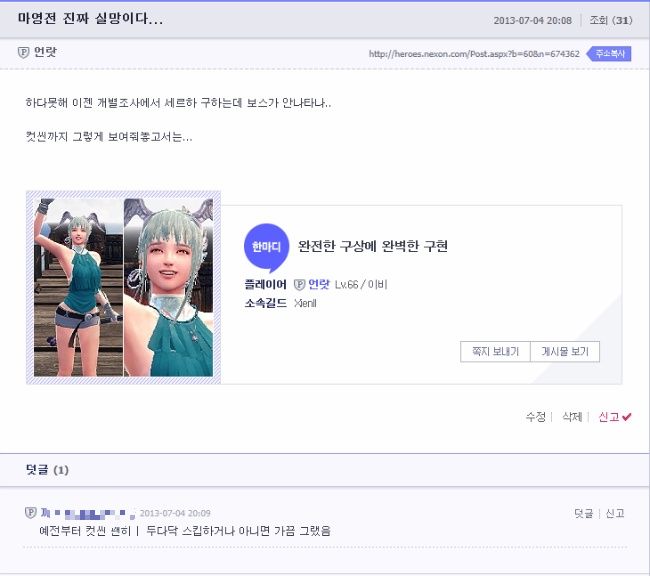Copy the post address with 주소복사 button
The image size is (650, 576).
click(609, 53)
